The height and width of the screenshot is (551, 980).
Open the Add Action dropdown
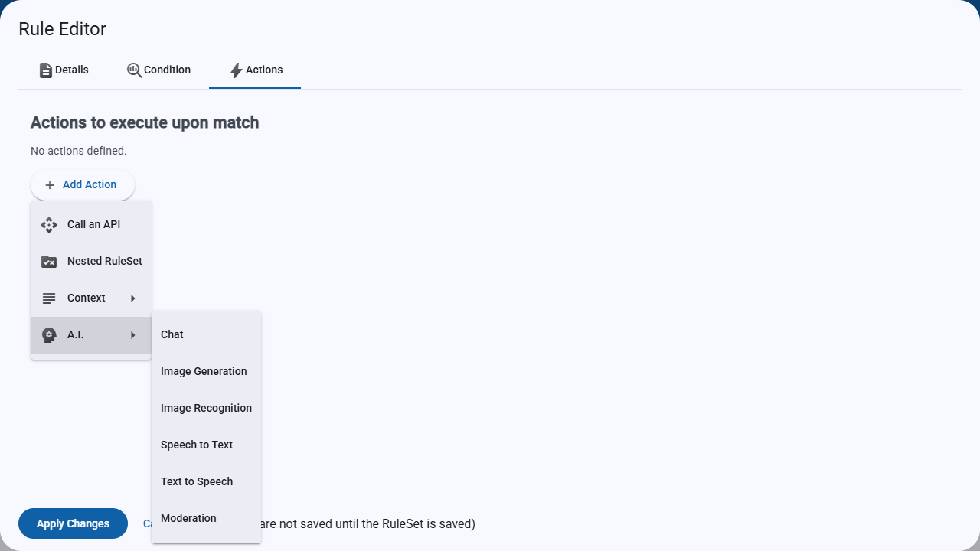(x=83, y=185)
